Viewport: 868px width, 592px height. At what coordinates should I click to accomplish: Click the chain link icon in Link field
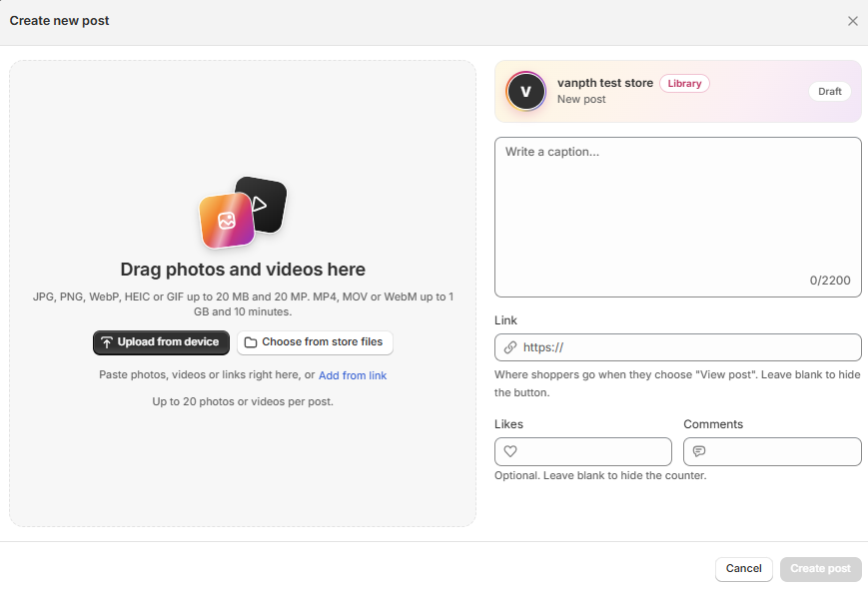click(x=509, y=347)
